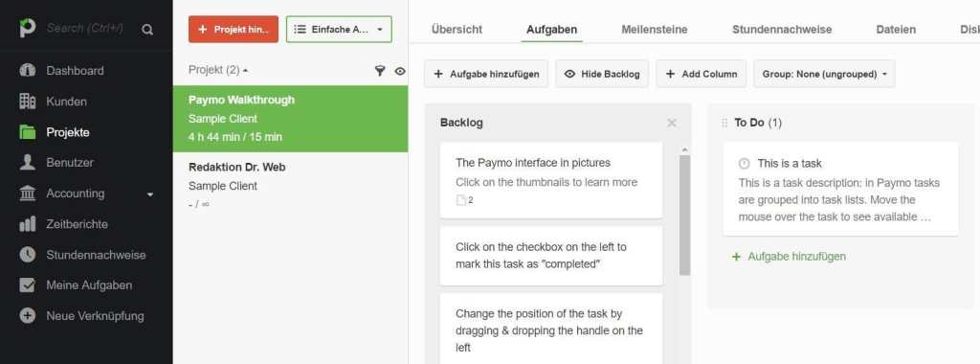Click the project filter funnel icon

pos(380,71)
